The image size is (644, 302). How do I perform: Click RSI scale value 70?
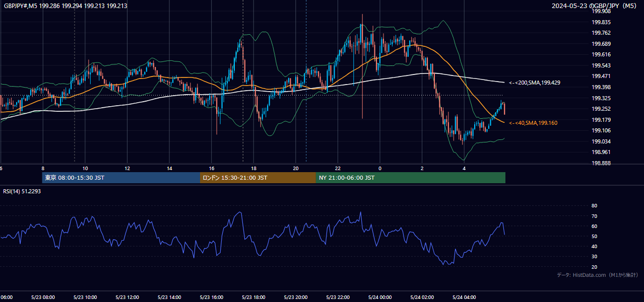(594, 216)
